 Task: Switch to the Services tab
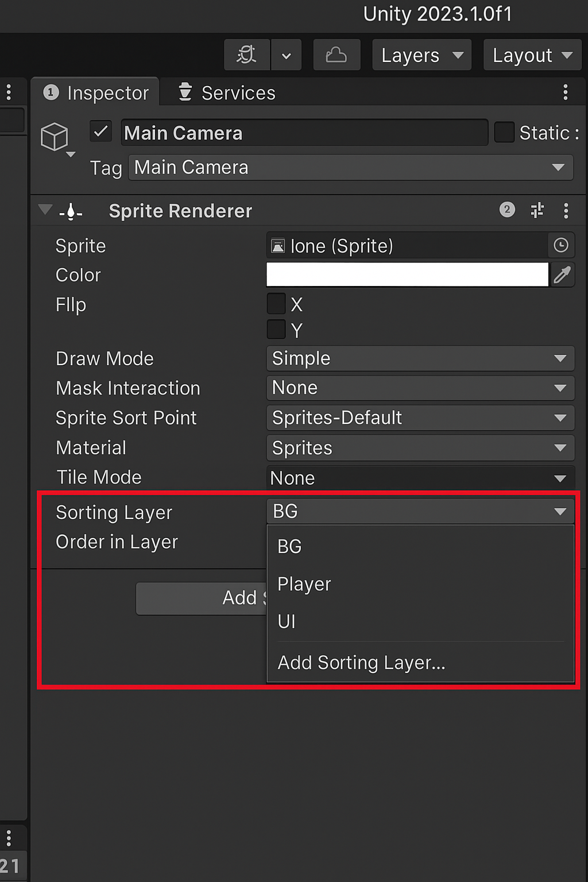click(x=237, y=92)
